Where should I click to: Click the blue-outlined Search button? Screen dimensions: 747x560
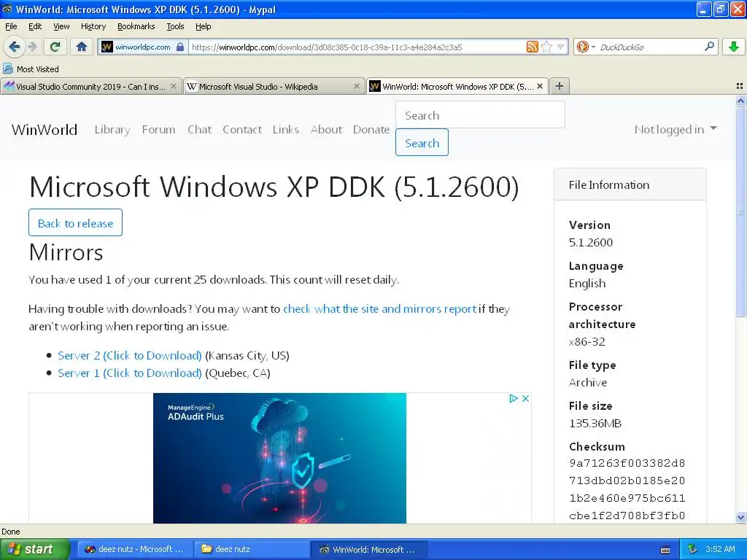(x=422, y=142)
